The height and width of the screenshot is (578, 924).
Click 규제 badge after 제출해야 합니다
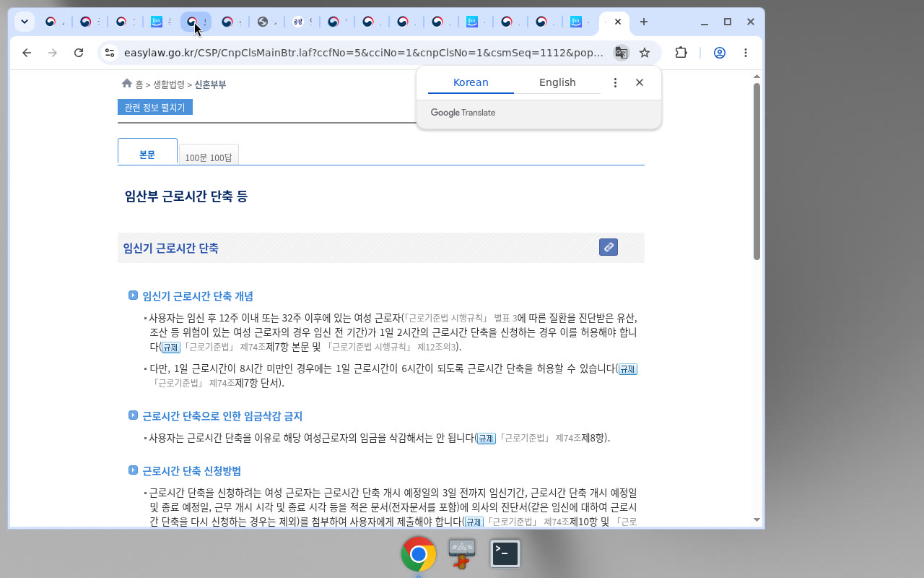(474, 522)
